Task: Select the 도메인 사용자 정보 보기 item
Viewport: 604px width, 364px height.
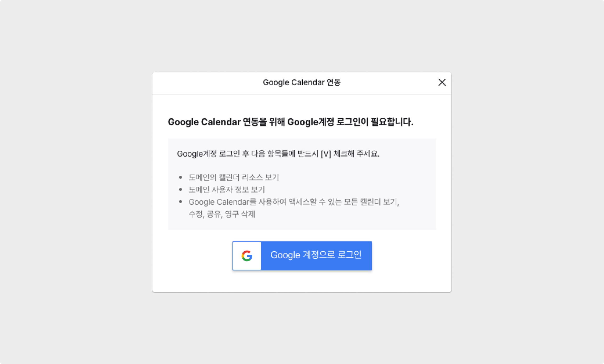Action: [x=226, y=189]
